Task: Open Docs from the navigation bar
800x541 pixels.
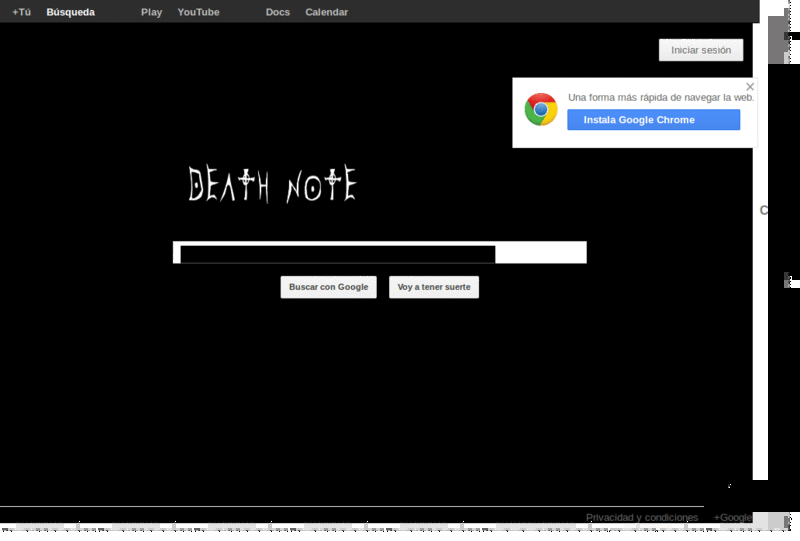Action: tap(278, 12)
